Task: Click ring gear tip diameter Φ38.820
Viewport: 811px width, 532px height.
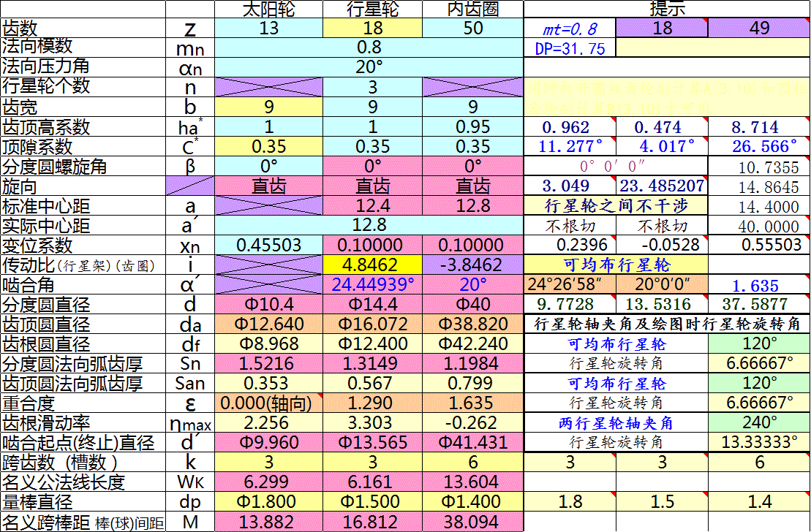Action: click(x=472, y=324)
